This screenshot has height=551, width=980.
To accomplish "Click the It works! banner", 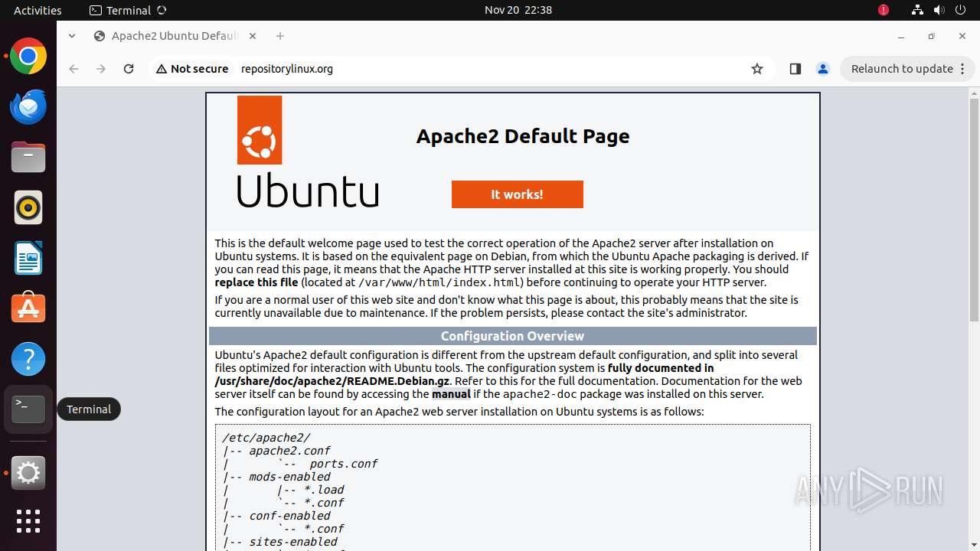I will [518, 194].
